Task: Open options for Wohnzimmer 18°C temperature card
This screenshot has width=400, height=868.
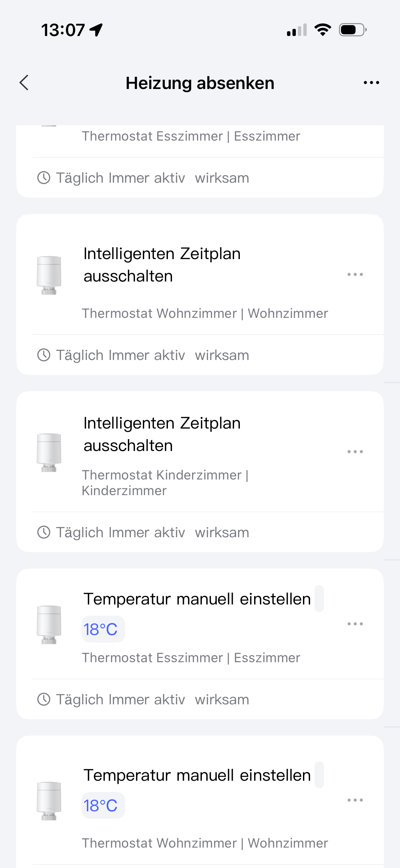Action: (x=355, y=800)
